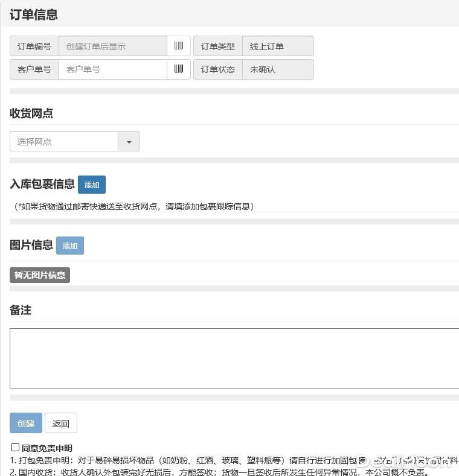Click the barcode icon beside the 订单编号 field

click(179, 46)
